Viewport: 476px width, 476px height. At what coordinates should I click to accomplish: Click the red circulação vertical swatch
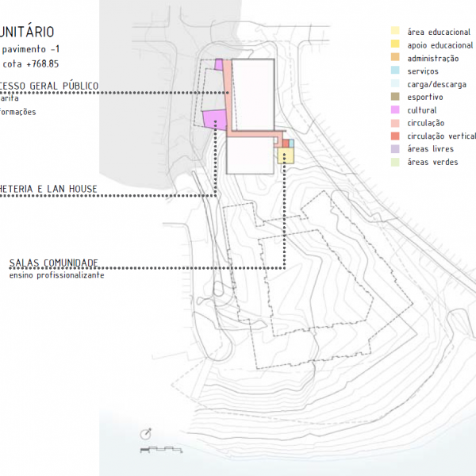[x=395, y=136]
